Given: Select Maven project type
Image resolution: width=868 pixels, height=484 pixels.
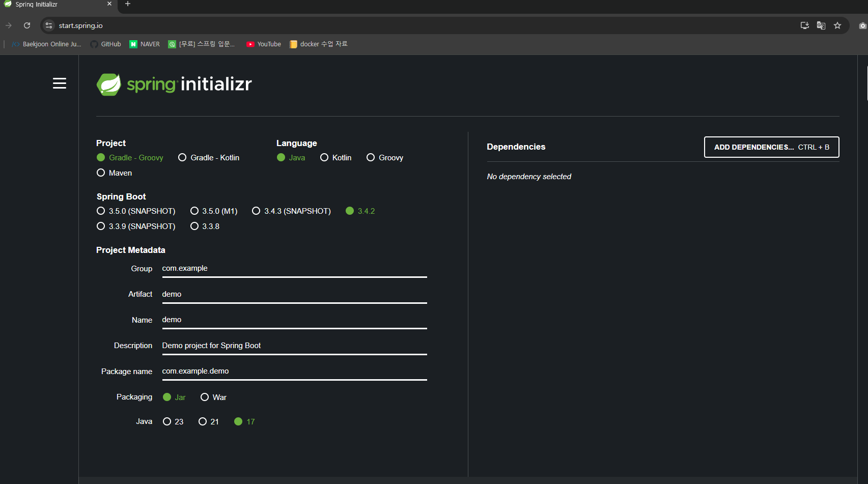Looking at the screenshot, I should [x=115, y=173].
